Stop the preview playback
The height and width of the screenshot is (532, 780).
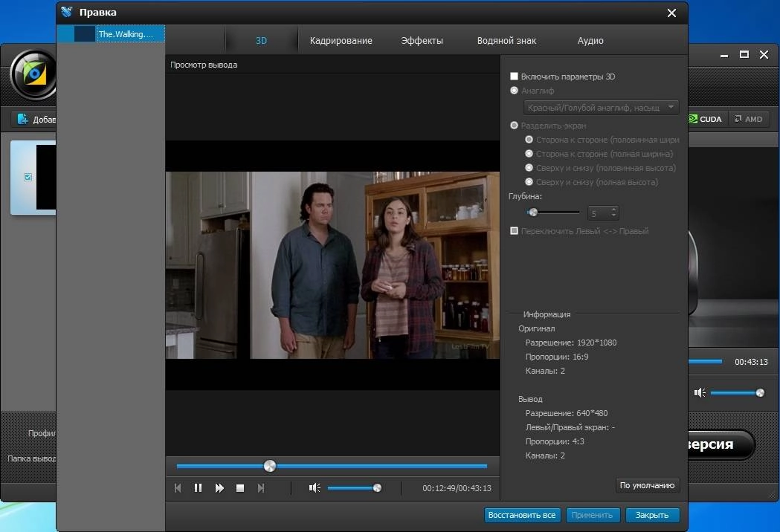239,488
